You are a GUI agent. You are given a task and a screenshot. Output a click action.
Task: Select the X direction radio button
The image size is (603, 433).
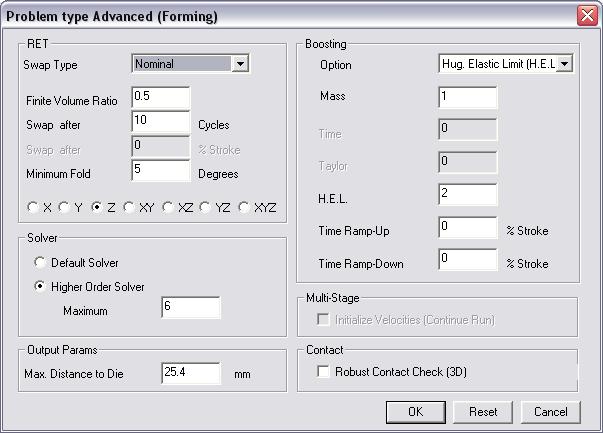33,208
